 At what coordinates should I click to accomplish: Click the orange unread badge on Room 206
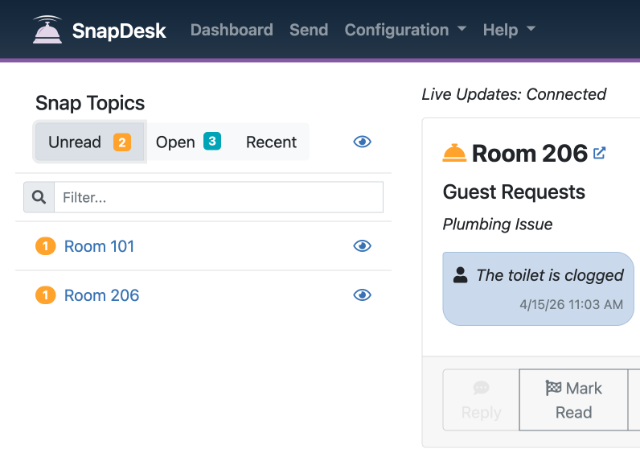click(45, 295)
